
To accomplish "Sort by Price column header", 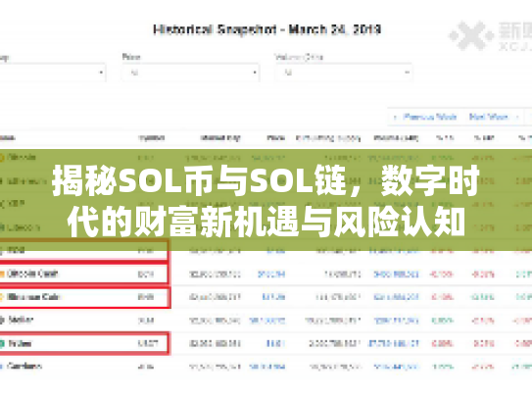I will pyautogui.click(x=275, y=138).
